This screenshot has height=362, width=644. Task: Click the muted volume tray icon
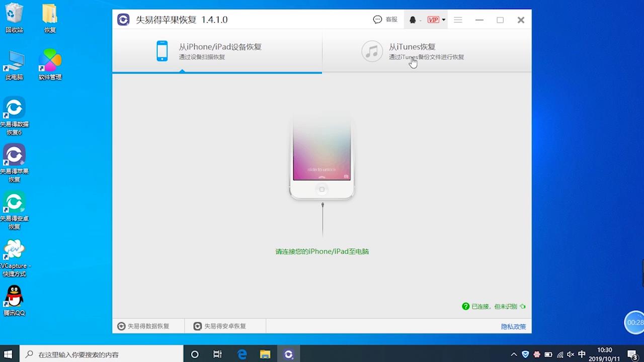(x=571, y=354)
